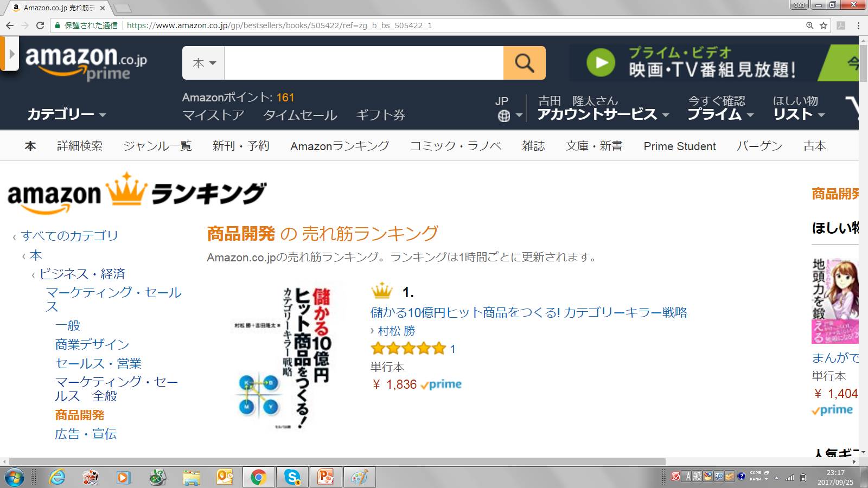Open 詳細検索 in books nav

[80, 146]
